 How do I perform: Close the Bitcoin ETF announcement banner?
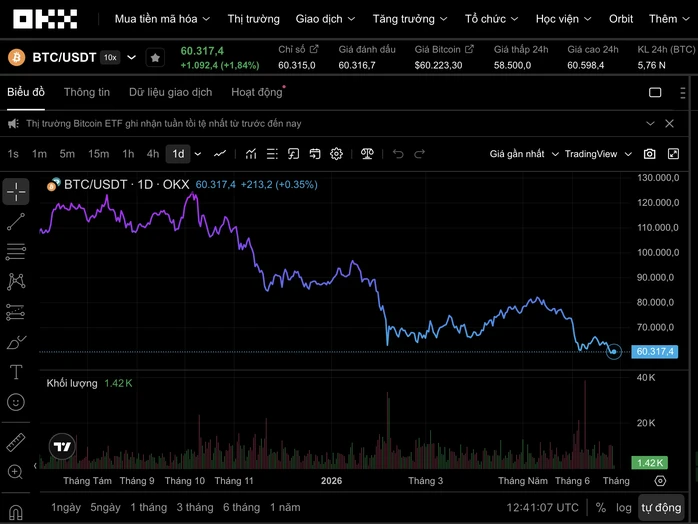point(669,123)
